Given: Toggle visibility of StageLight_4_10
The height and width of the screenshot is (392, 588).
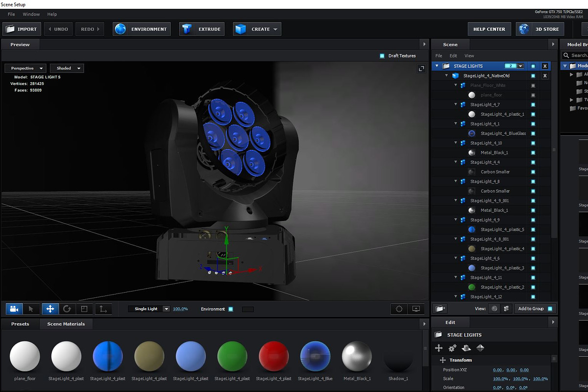Looking at the screenshot, I should point(533,143).
